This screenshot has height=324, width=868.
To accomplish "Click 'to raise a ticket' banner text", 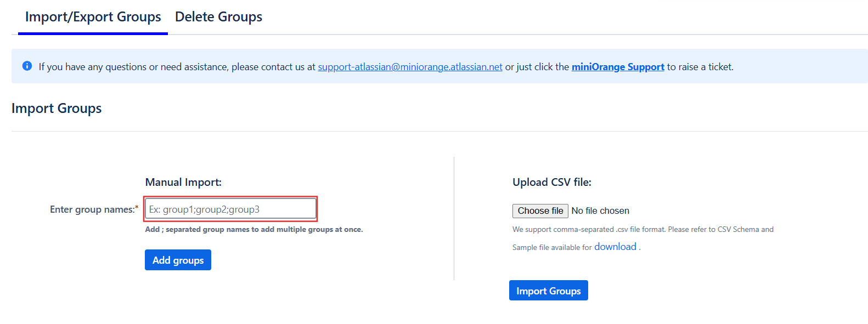I will pyautogui.click(x=700, y=67).
